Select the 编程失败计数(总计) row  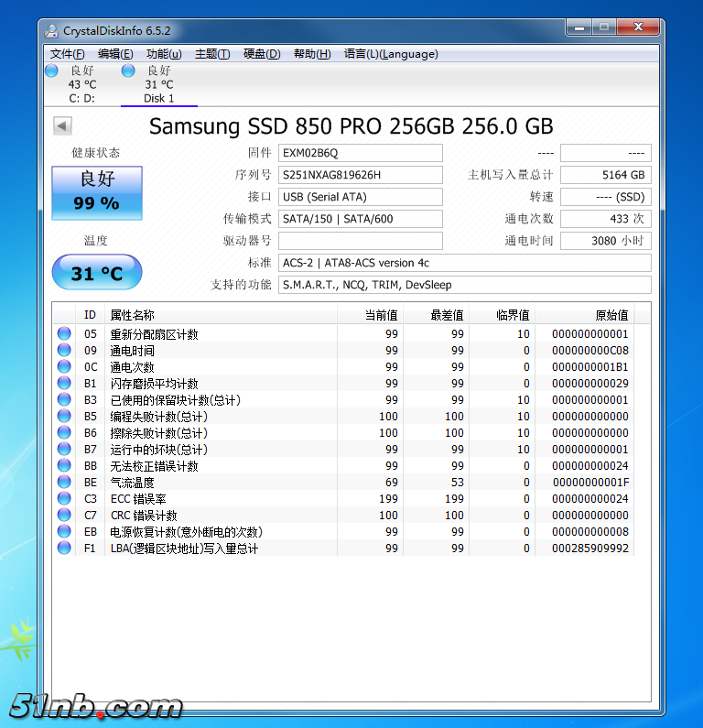pos(343,417)
